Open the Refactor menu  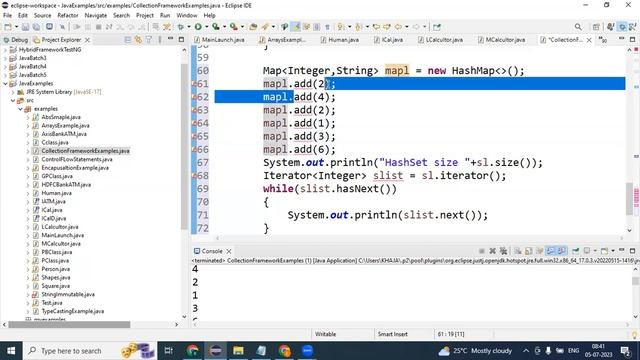click(x=68, y=16)
